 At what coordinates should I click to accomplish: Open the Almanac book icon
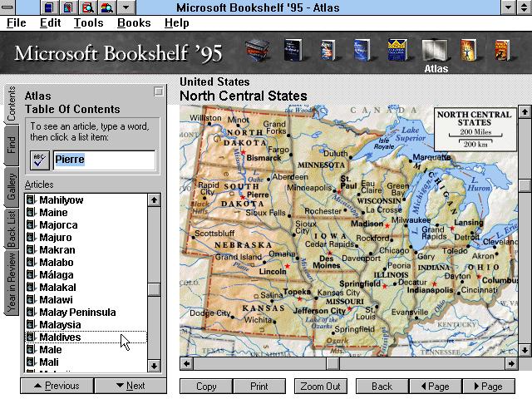pos(503,50)
